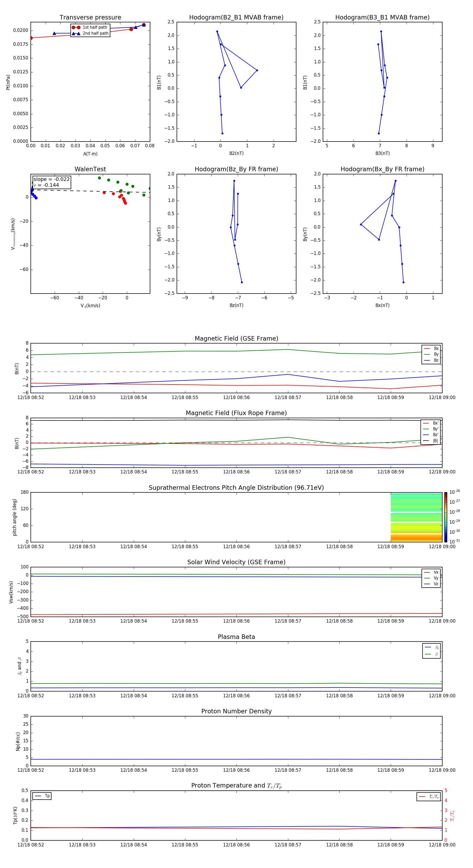Select the 'Tp' legend entry
473x868 pixels.
click(x=42, y=796)
